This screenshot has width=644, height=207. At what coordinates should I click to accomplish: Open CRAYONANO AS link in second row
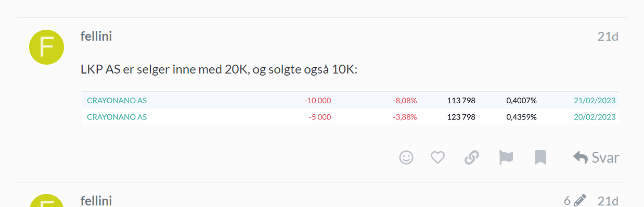click(117, 117)
